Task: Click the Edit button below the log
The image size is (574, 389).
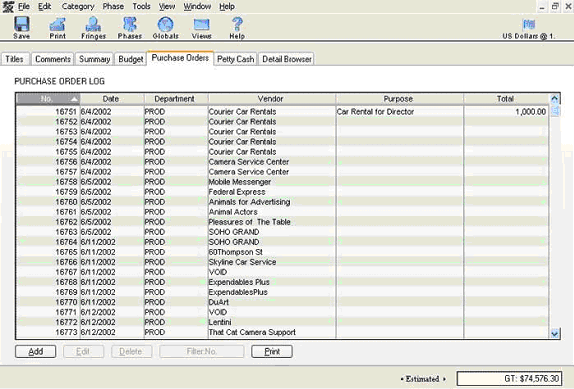Action: 83,352
